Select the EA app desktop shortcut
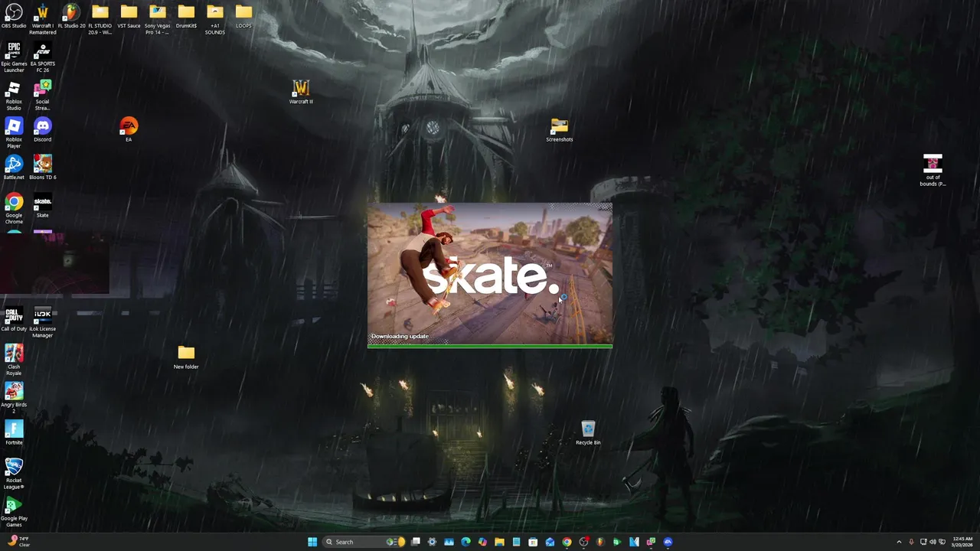The width and height of the screenshot is (980, 551). (x=129, y=130)
